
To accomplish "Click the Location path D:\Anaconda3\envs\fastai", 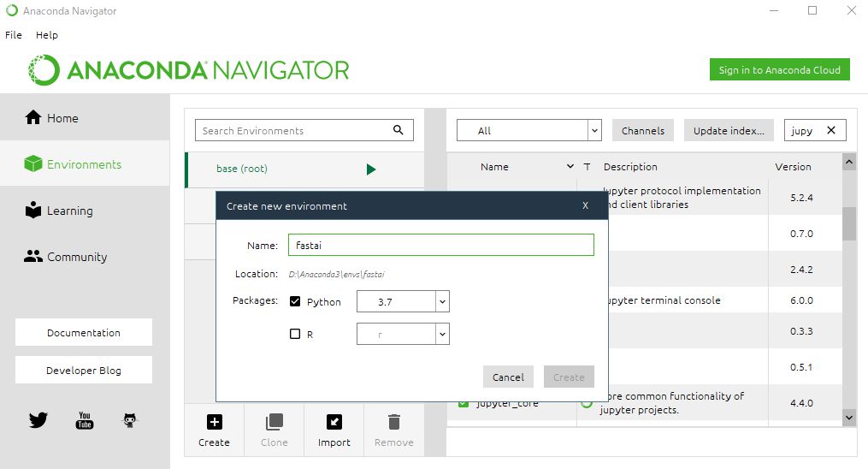I will 336,274.
